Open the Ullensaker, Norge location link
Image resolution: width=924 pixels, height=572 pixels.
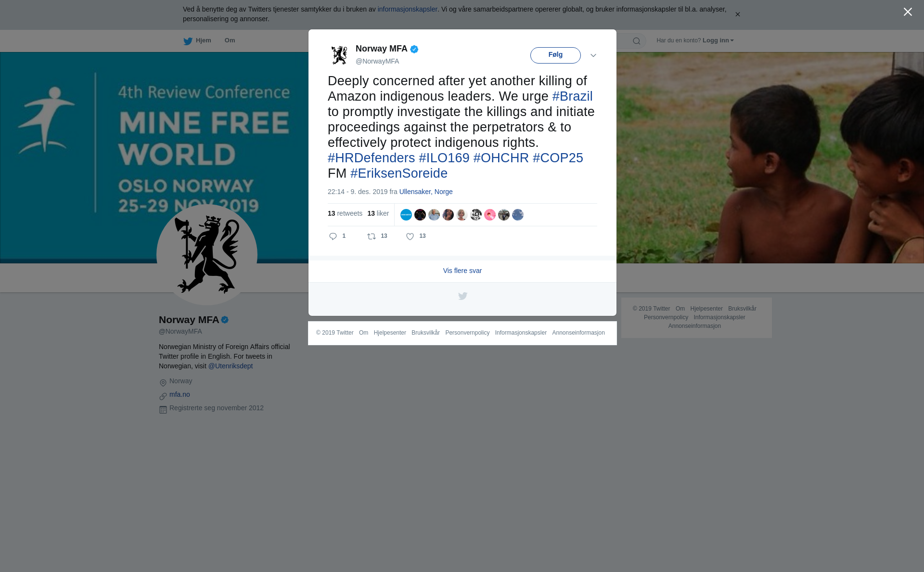426,192
